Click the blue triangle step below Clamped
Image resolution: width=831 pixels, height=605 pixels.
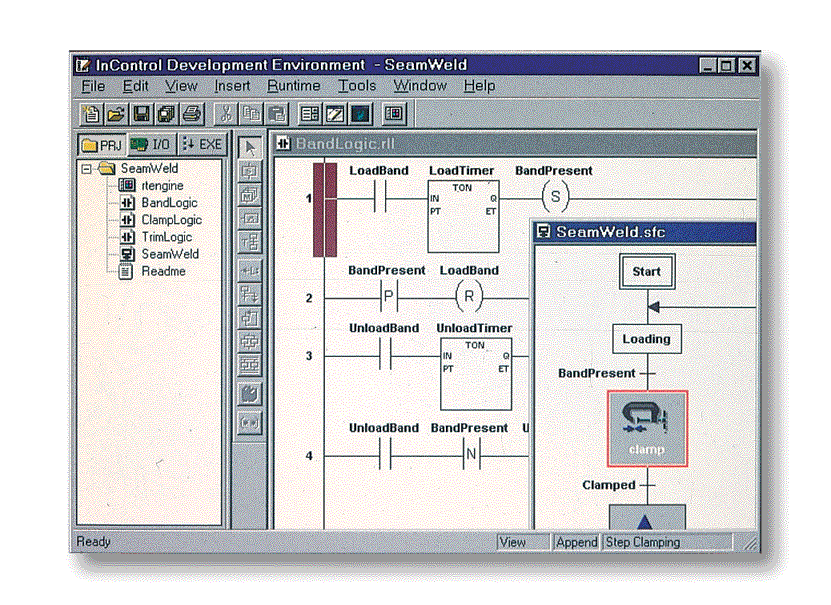[x=647, y=517]
